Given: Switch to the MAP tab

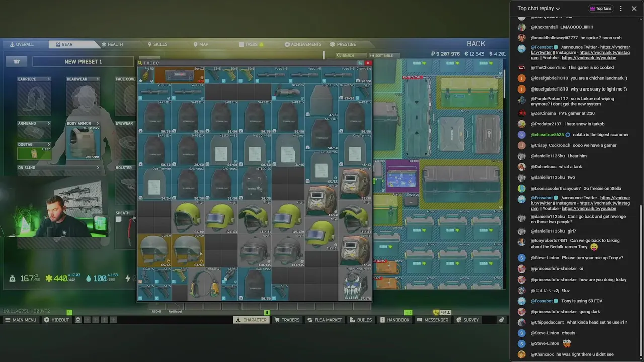Looking at the screenshot, I should point(201,44).
